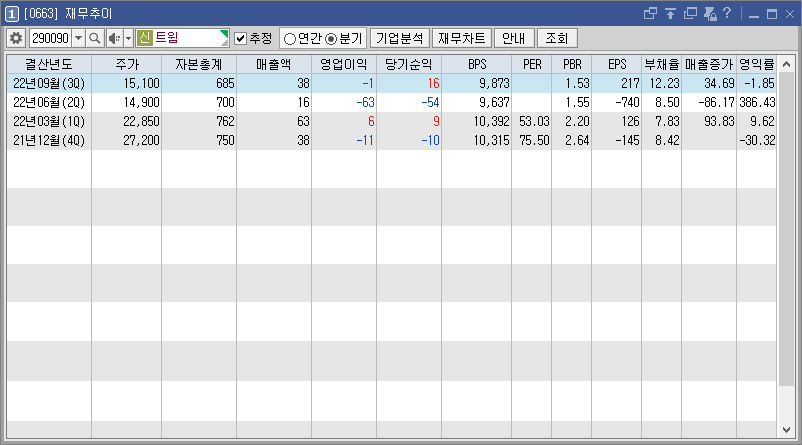Open 재무차트 button

point(462,38)
